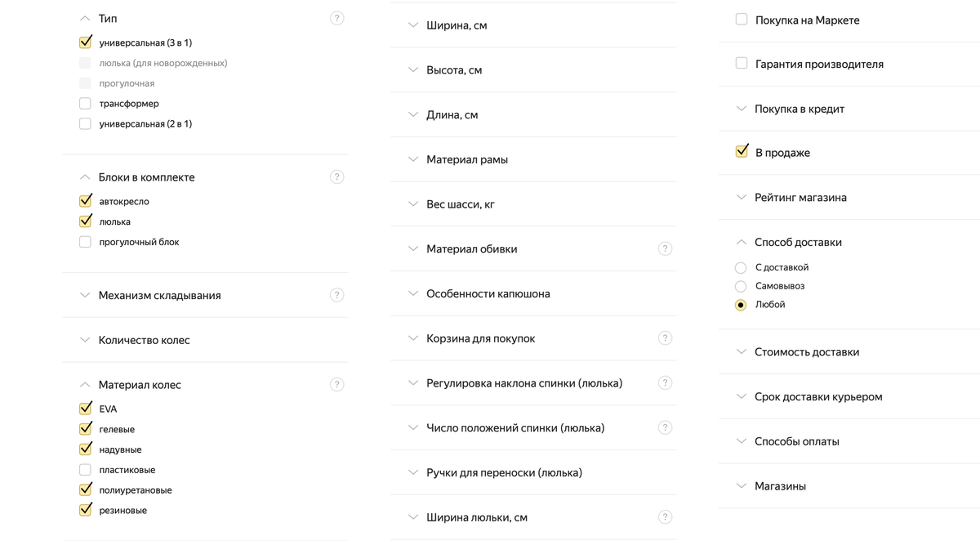This screenshot has width=980, height=541.
Task: Open help icon for Материал обивки
Action: pyautogui.click(x=665, y=248)
